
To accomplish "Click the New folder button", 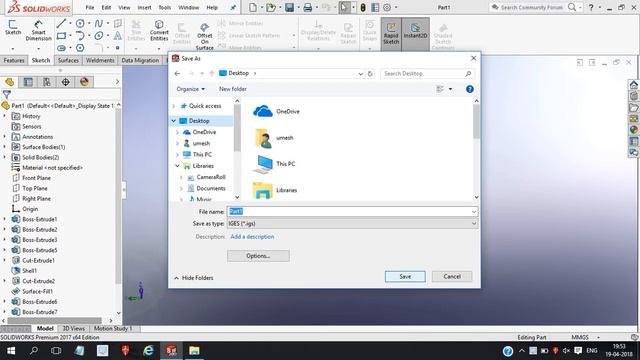I will coord(233,89).
